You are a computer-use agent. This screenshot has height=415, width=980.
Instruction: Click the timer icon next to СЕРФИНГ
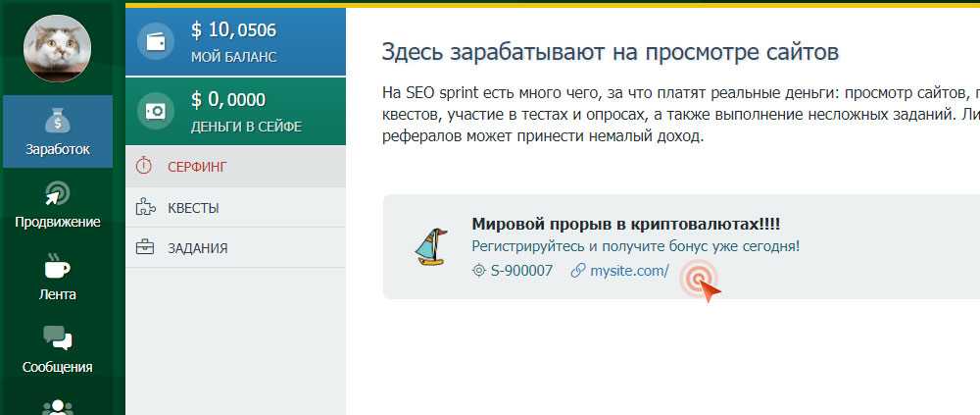(x=145, y=166)
